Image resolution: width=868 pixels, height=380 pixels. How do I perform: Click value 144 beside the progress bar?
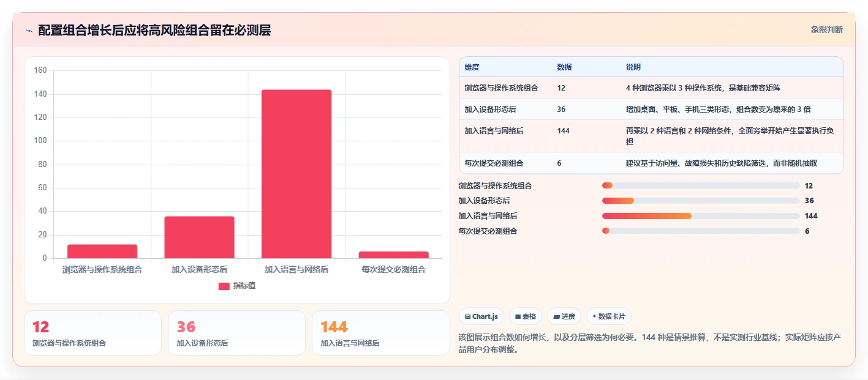(x=811, y=216)
